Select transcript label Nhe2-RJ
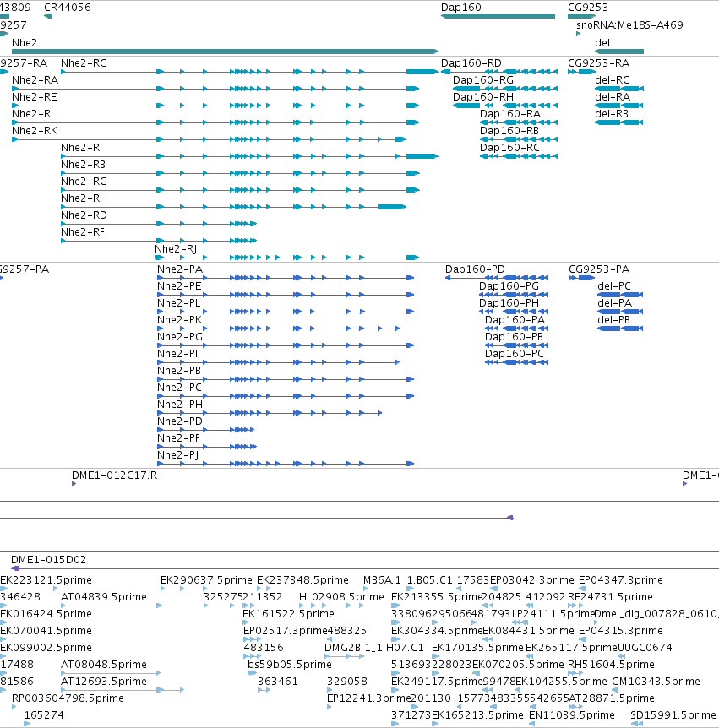The width and height of the screenshot is (719, 728). pyautogui.click(x=176, y=249)
